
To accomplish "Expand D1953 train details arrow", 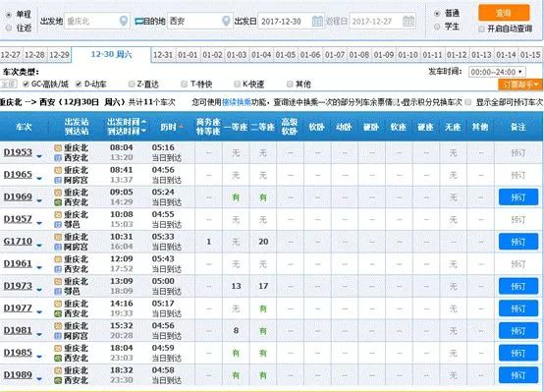I will [x=39, y=156].
